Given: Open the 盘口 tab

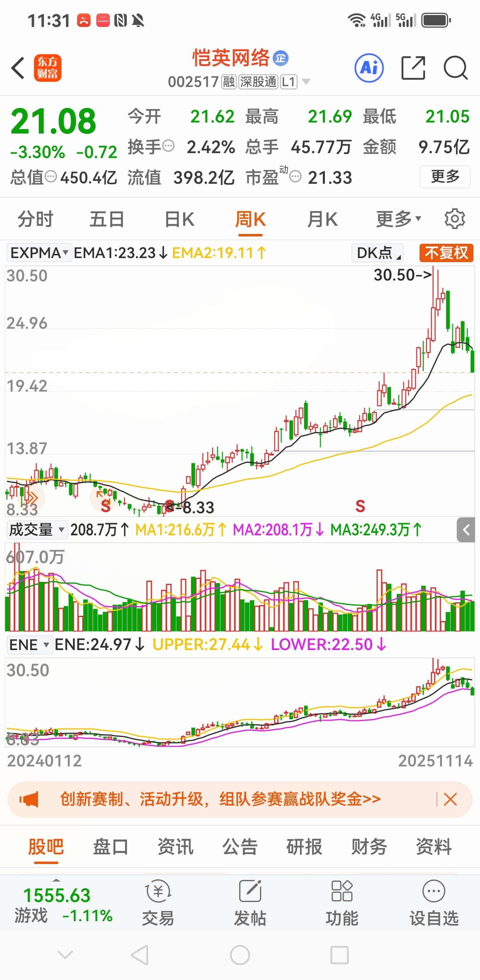Looking at the screenshot, I should pos(110,846).
